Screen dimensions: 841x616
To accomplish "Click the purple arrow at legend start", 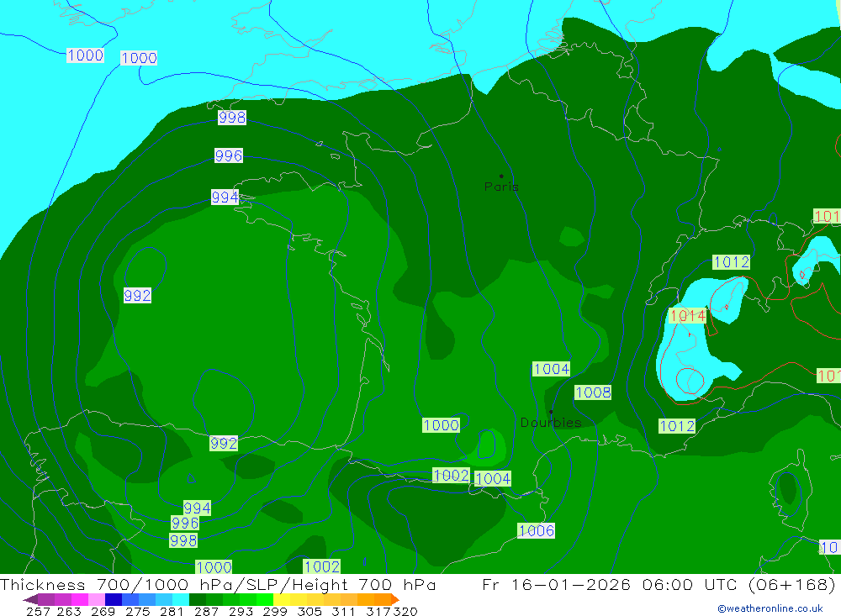I will click(29, 599).
